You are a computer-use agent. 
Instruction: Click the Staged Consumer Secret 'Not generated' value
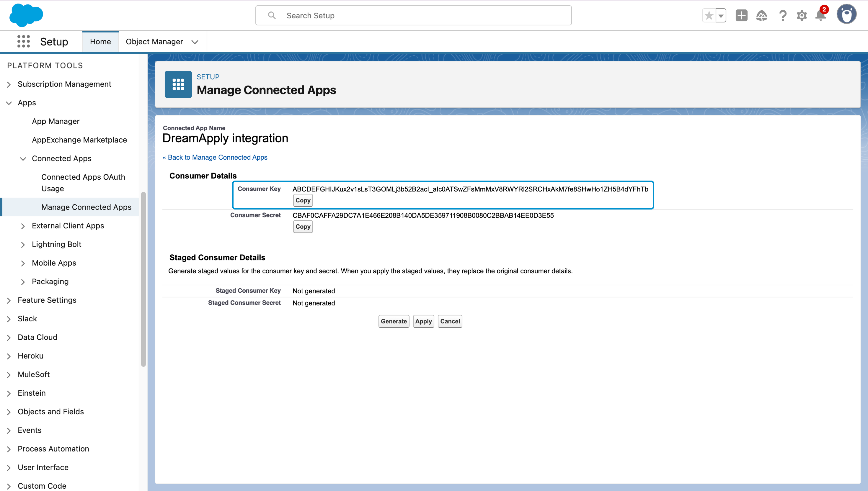(314, 303)
